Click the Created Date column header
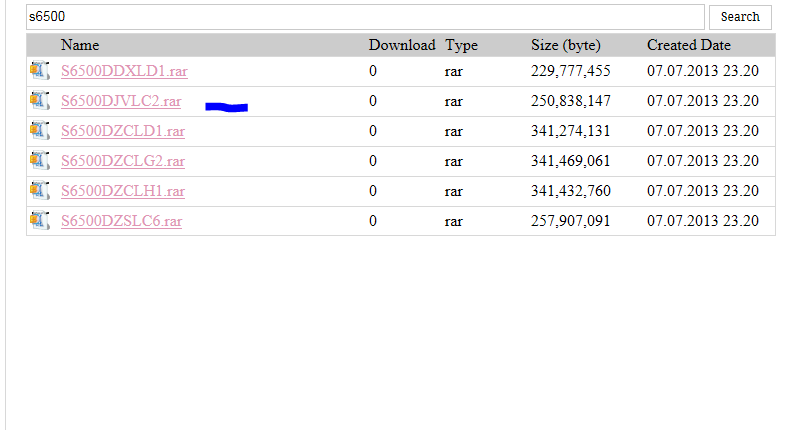The height and width of the screenshot is (430, 789). [689, 45]
